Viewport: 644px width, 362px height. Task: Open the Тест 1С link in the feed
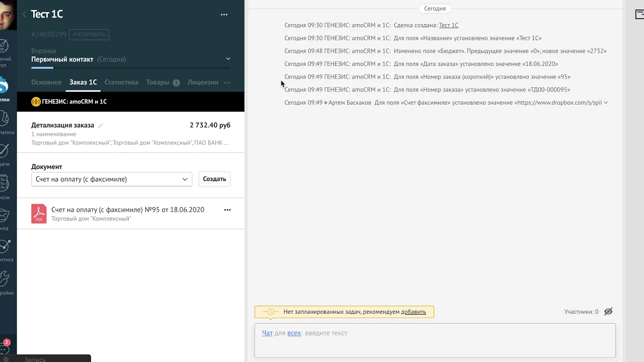tap(449, 25)
